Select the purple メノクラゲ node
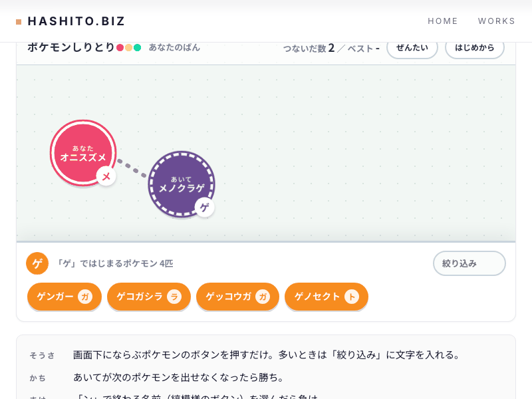This screenshot has height=399, width=532. [182, 184]
